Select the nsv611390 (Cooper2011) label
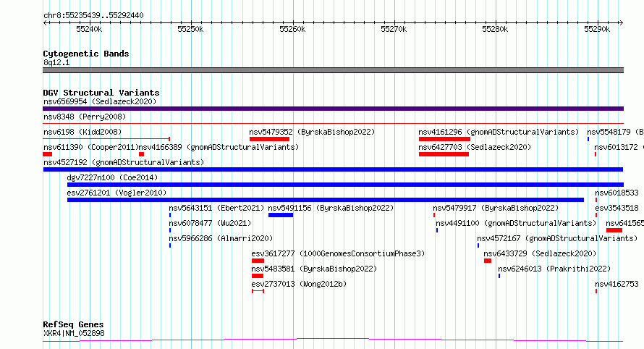The image size is (644, 349). 91,147
